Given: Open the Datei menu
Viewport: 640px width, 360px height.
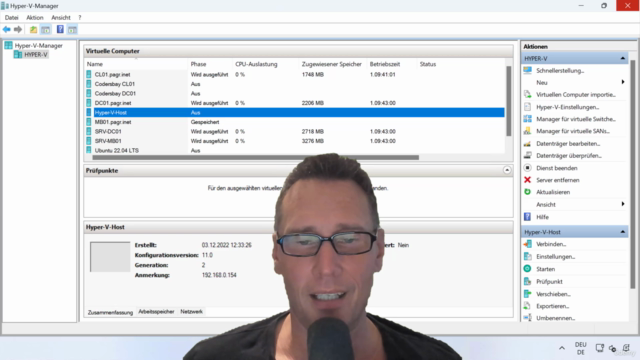Looking at the screenshot, I should point(11,18).
